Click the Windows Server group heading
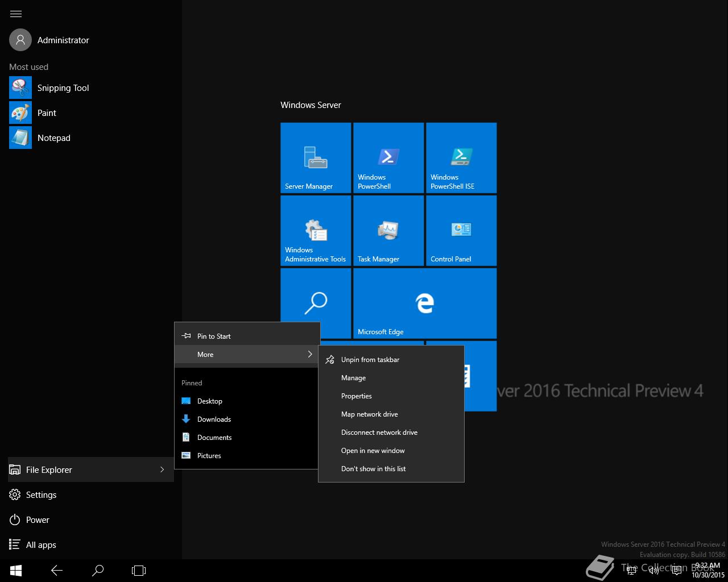The width and height of the screenshot is (728, 582). 311,105
